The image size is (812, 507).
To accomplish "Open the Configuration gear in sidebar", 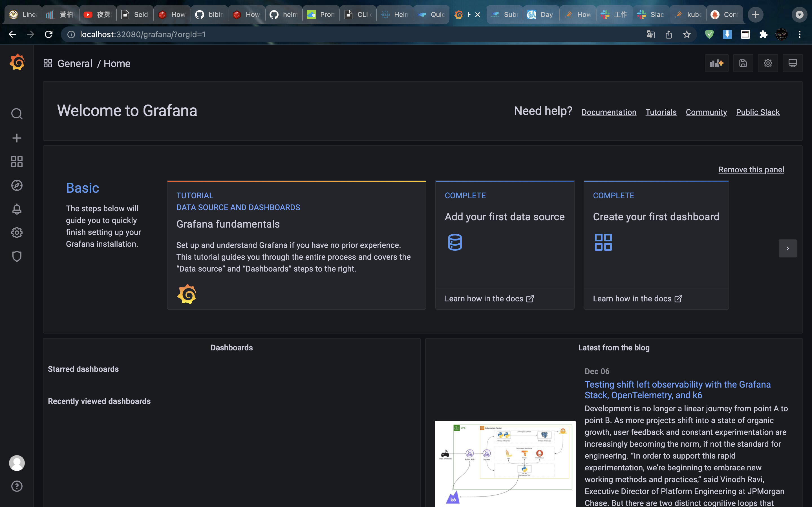I will point(17,233).
